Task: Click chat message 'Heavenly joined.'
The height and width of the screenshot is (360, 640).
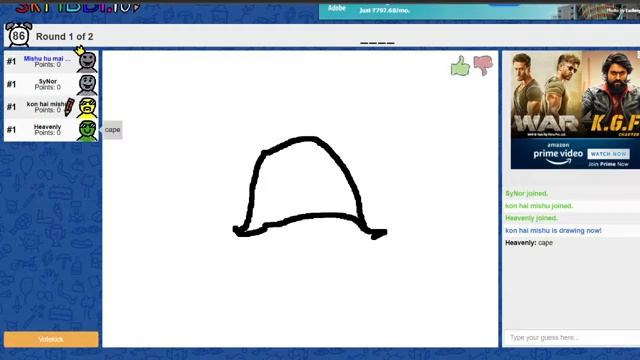Action: [531, 218]
